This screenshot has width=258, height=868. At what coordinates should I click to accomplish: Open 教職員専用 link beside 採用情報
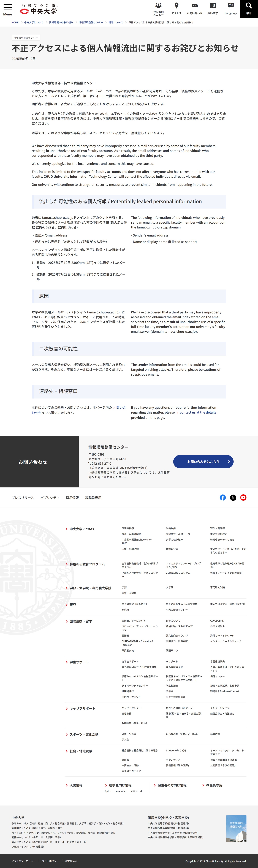point(93,498)
